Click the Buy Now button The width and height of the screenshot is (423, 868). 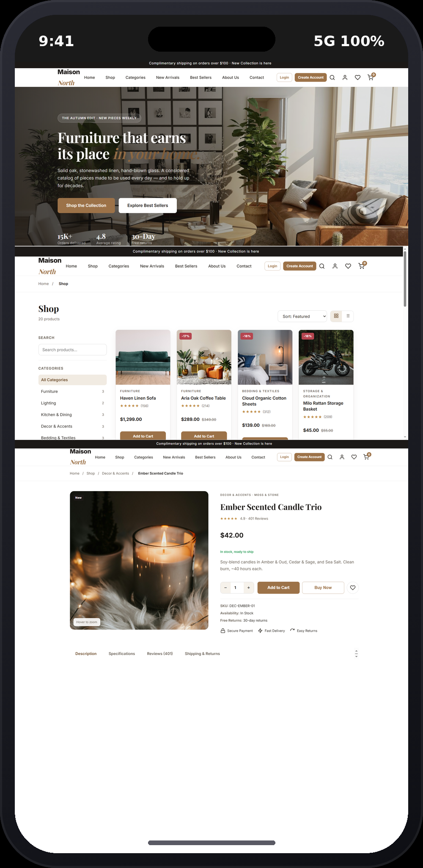(x=323, y=588)
